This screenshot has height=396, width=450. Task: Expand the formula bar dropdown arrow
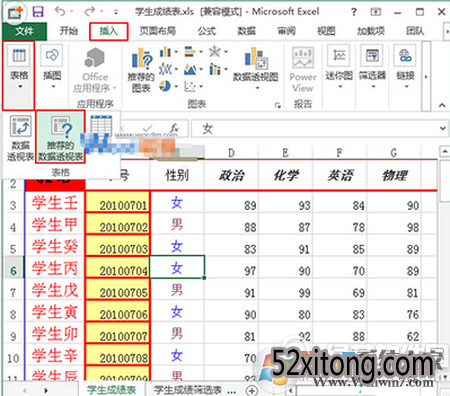[x=443, y=128]
